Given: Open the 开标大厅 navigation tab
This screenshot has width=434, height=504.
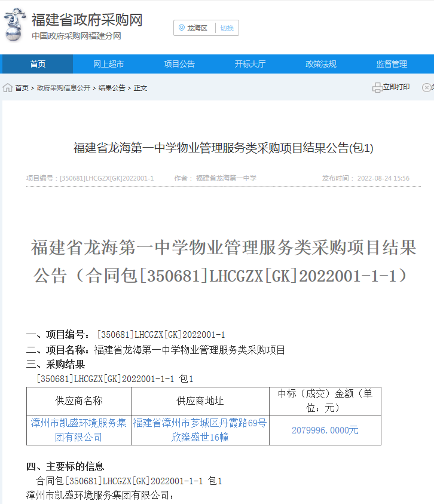Looking at the screenshot, I should tap(250, 64).
